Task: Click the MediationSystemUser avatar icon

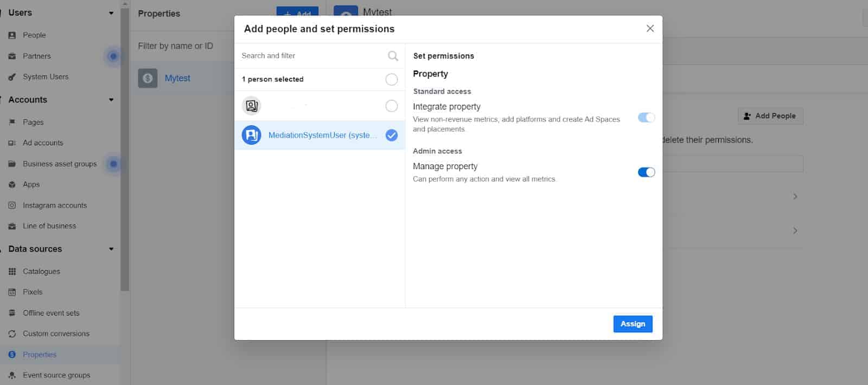Action: pyautogui.click(x=251, y=135)
